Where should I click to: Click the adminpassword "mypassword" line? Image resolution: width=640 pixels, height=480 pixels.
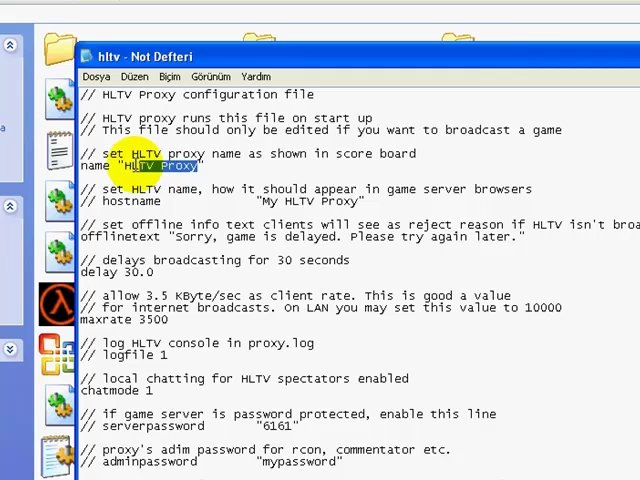point(211,462)
